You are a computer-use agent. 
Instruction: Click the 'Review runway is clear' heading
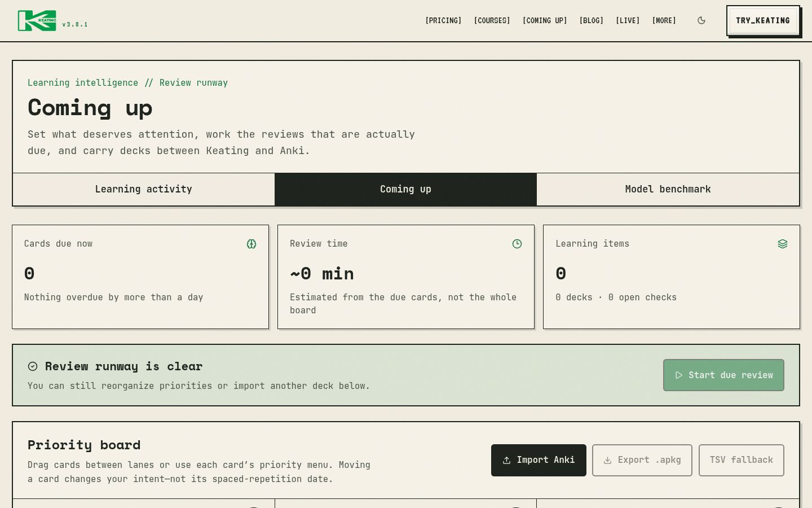tap(124, 366)
